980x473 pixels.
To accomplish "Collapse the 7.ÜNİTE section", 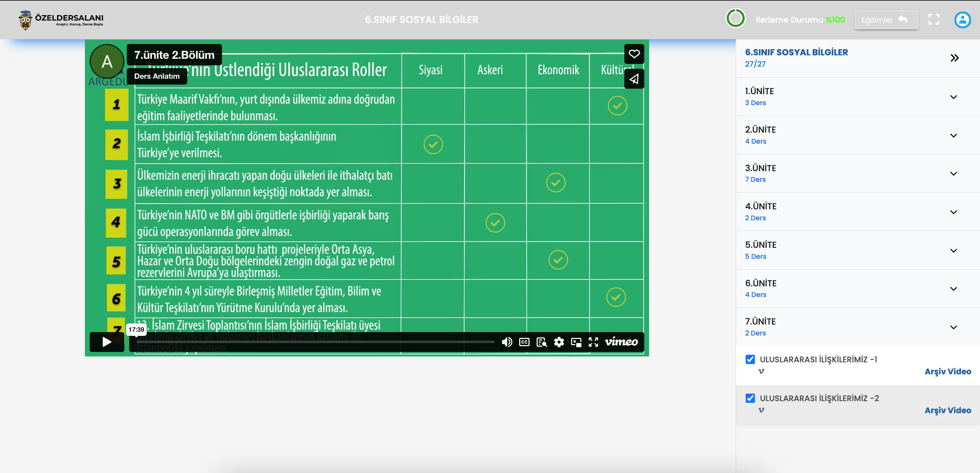I will pyautogui.click(x=953, y=327).
